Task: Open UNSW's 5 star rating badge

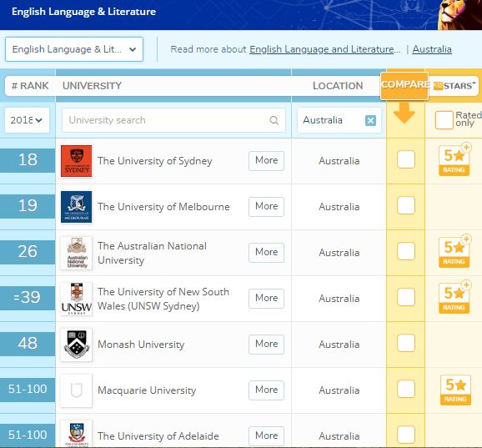Action: tap(454, 298)
